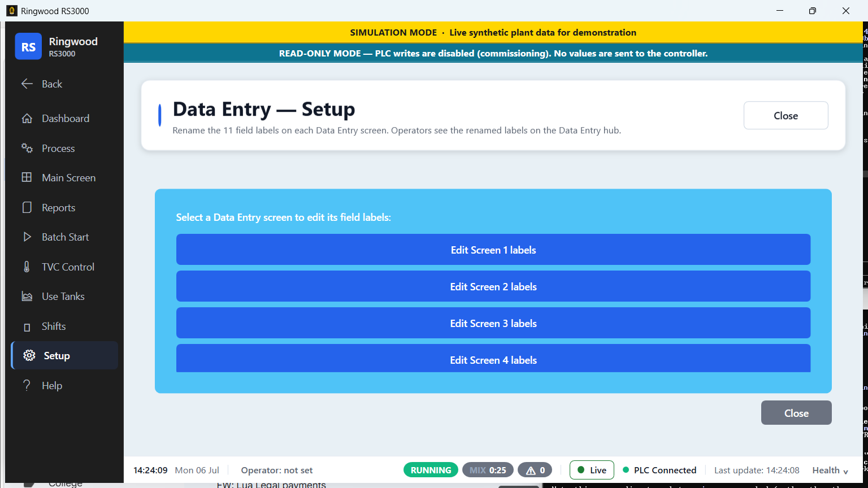
Task: Click the Use Tanks chart icon
Action: click(x=27, y=297)
